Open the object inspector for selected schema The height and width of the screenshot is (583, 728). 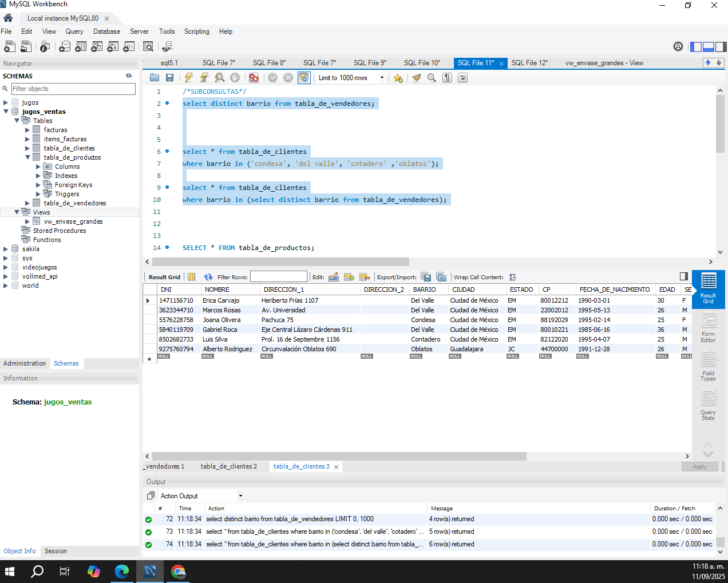[45, 46]
